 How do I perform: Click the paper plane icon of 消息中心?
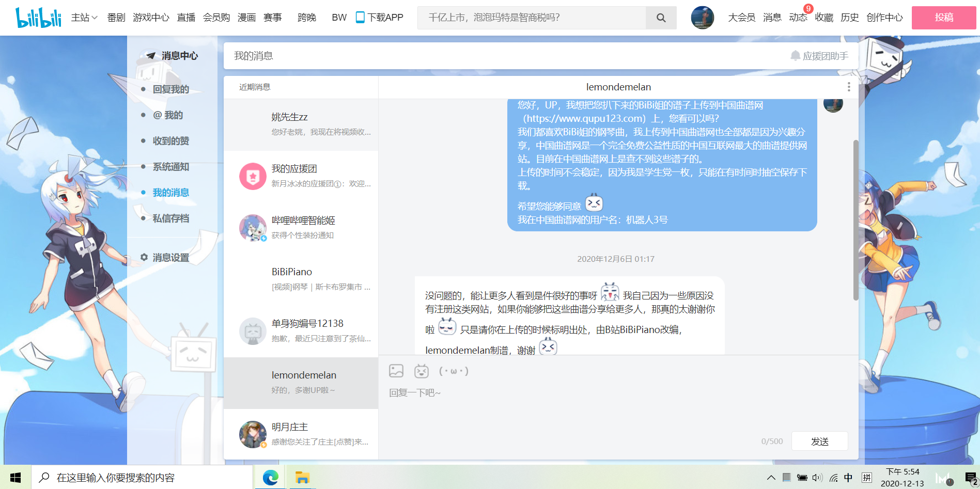point(150,56)
